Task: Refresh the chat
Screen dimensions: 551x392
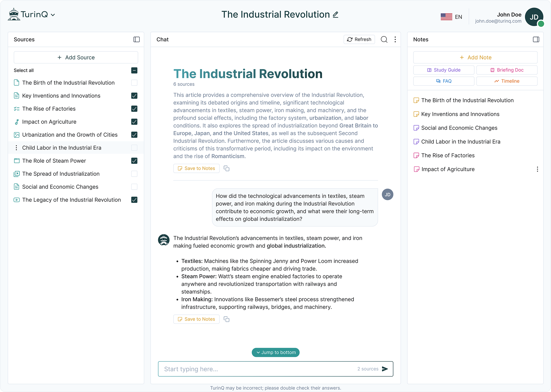Action: [x=359, y=39]
